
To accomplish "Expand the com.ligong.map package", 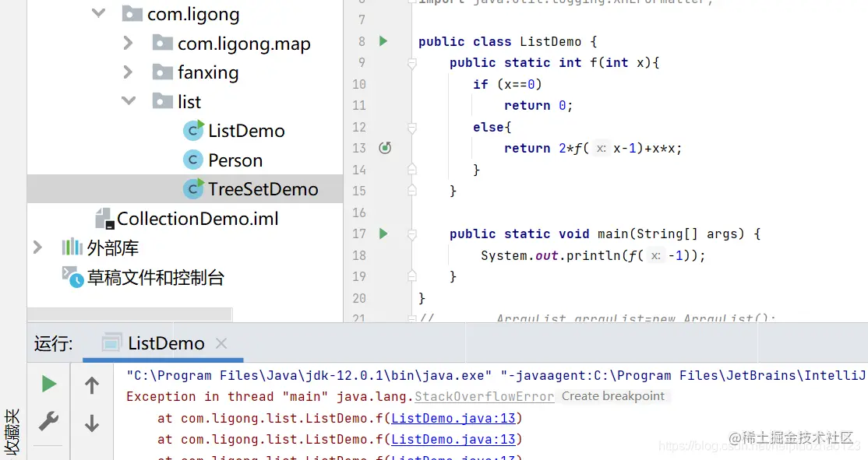I will pyautogui.click(x=128, y=43).
